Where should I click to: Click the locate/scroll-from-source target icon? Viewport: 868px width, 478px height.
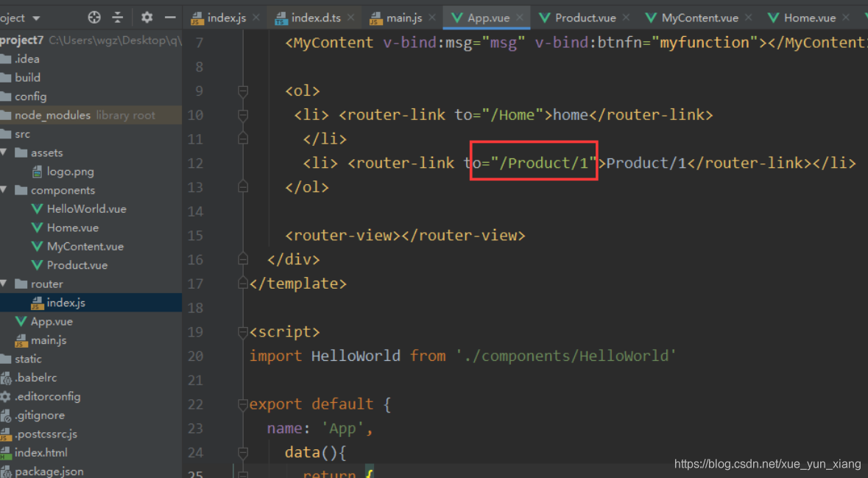coord(94,17)
